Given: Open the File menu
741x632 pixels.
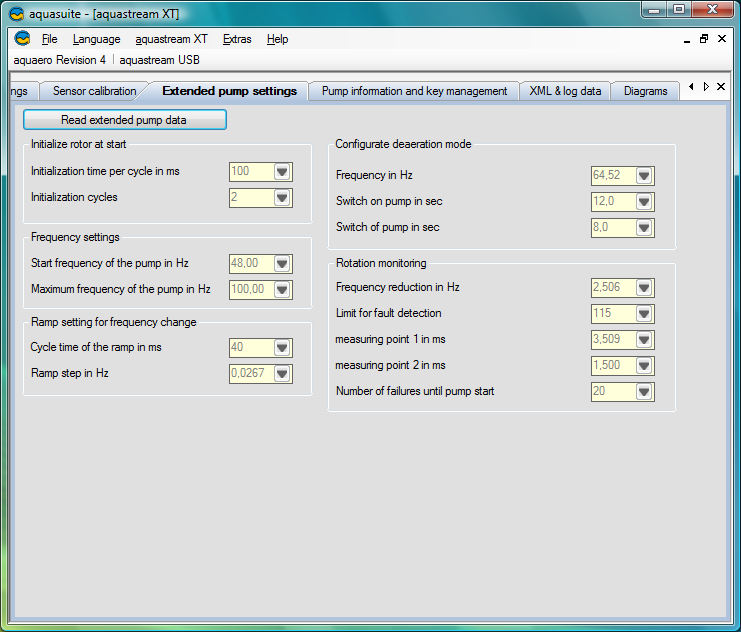Looking at the screenshot, I should 50,39.
